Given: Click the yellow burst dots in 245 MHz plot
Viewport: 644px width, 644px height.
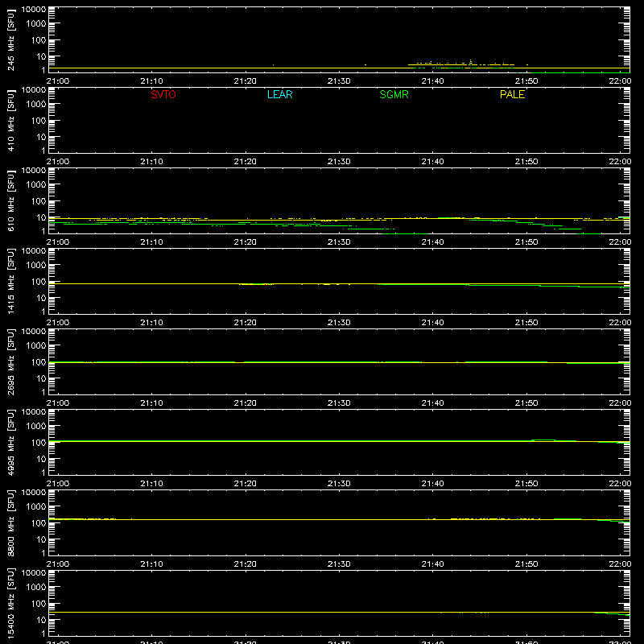Looking at the screenshot, I should point(462,64).
